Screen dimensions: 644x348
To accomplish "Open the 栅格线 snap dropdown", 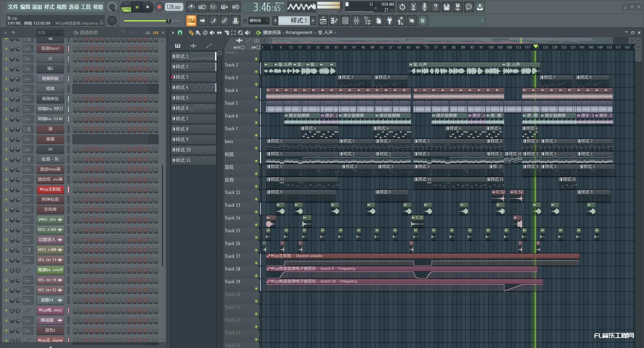I will point(259,21).
